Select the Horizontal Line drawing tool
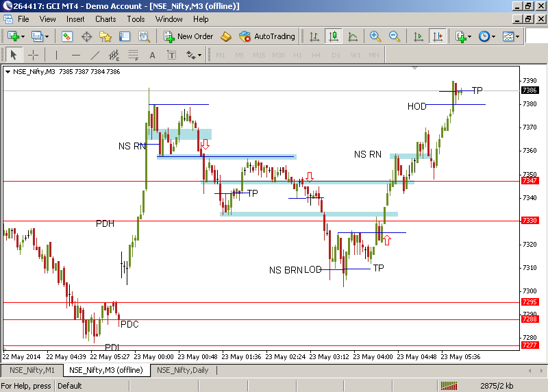This screenshot has width=548, height=392. coord(76,55)
